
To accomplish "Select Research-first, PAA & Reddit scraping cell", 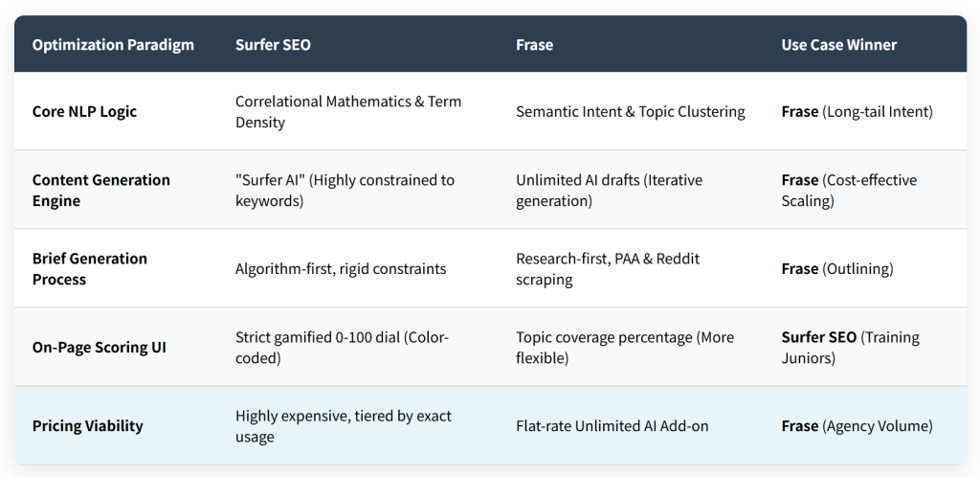I will (x=608, y=269).
